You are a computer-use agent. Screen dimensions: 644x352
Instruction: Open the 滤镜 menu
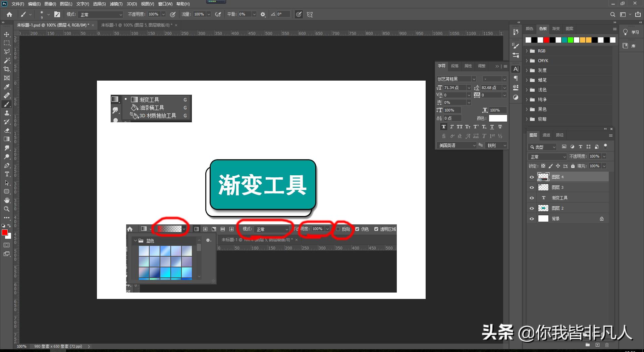click(x=115, y=4)
